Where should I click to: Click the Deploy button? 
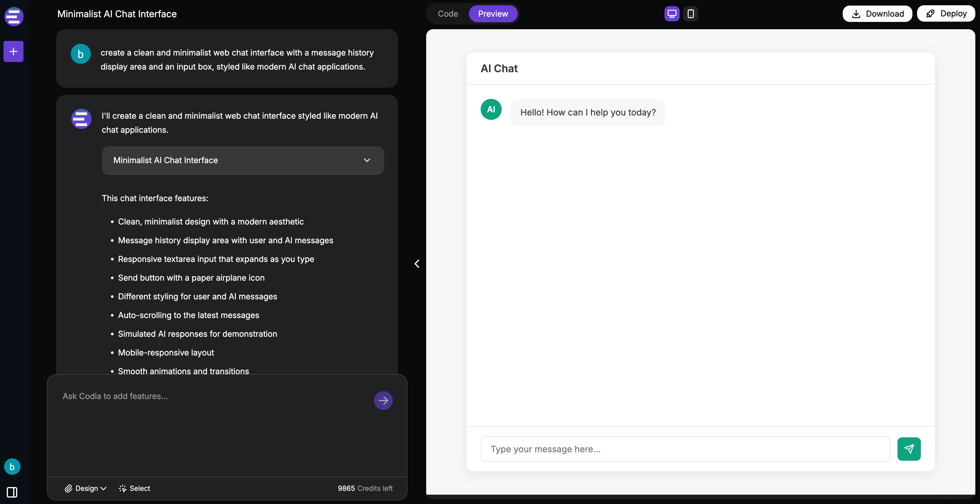point(946,14)
